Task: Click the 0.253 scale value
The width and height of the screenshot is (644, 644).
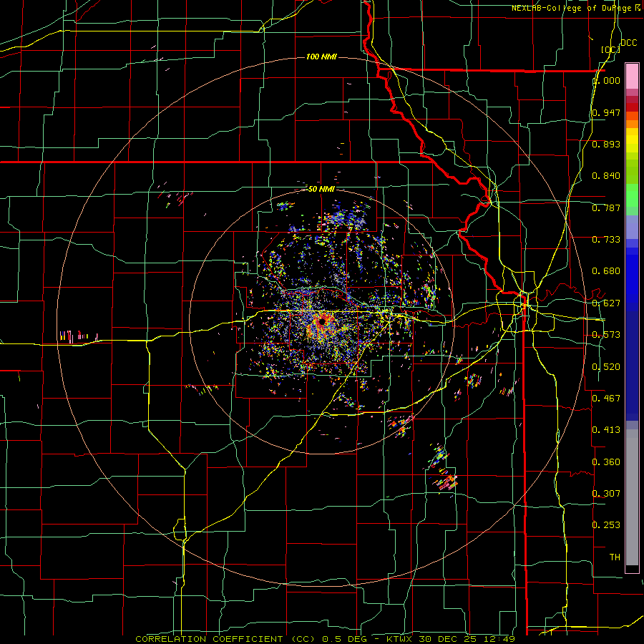Action: (x=606, y=525)
